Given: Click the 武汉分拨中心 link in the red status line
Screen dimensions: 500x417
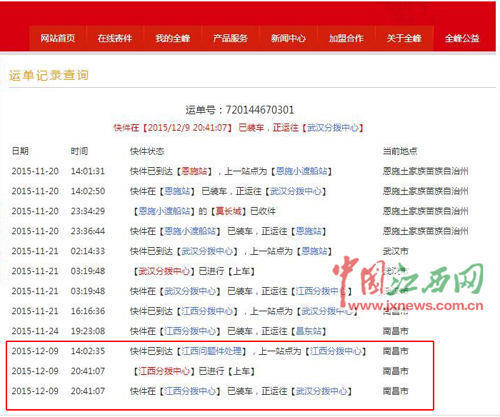Looking at the screenshot, I should 333,128.
